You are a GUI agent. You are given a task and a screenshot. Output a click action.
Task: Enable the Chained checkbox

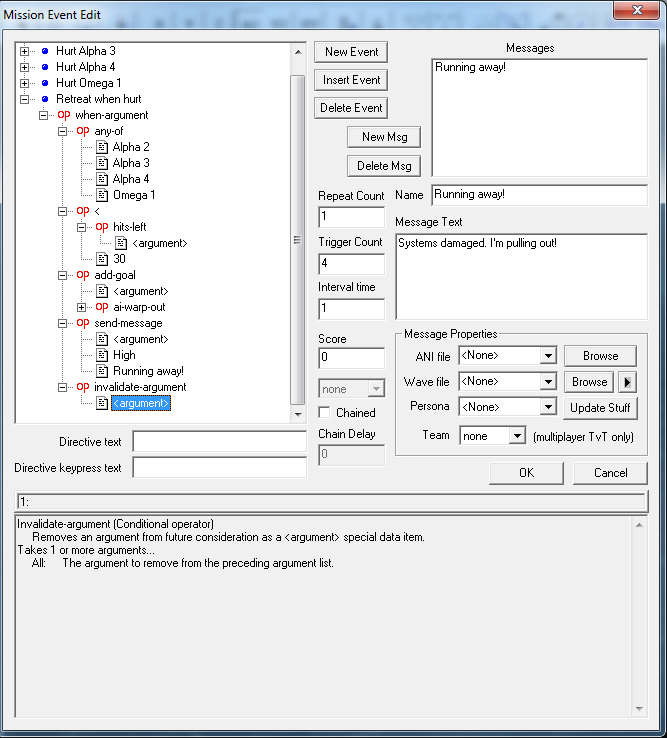point(325,412)
